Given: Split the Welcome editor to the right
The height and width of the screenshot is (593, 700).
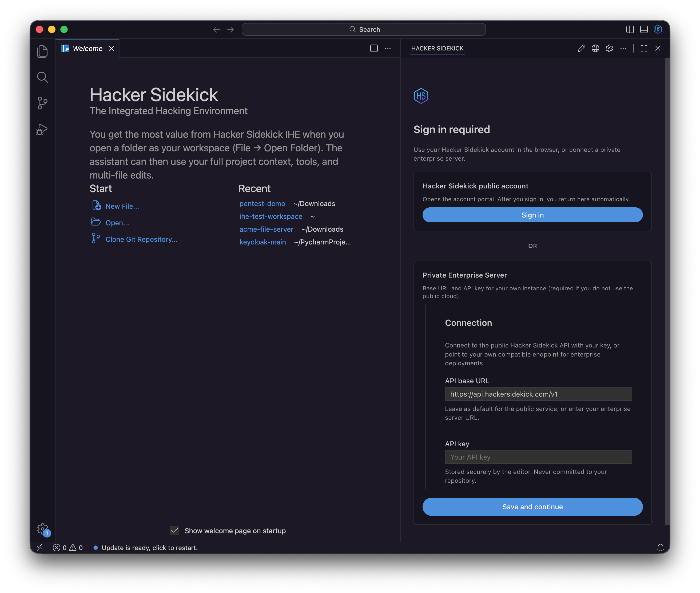Looking at the screenshot, I should (374, 48).
